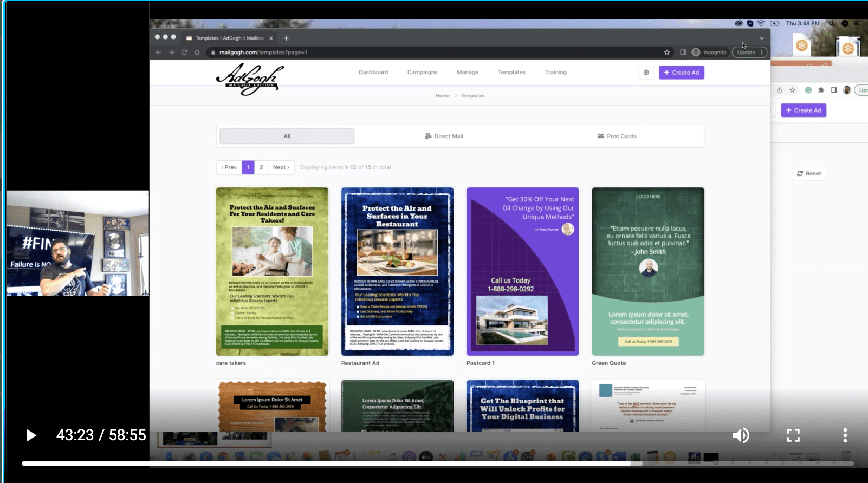Viewport: 868px width, 483px height.
Task: Go to pagination page 2
Action: 261,167
